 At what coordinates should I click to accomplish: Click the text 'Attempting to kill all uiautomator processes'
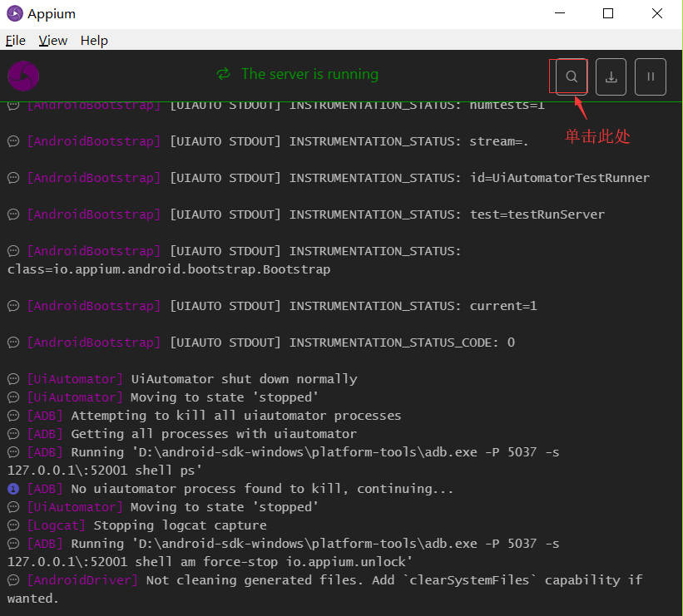coord(236,416)
